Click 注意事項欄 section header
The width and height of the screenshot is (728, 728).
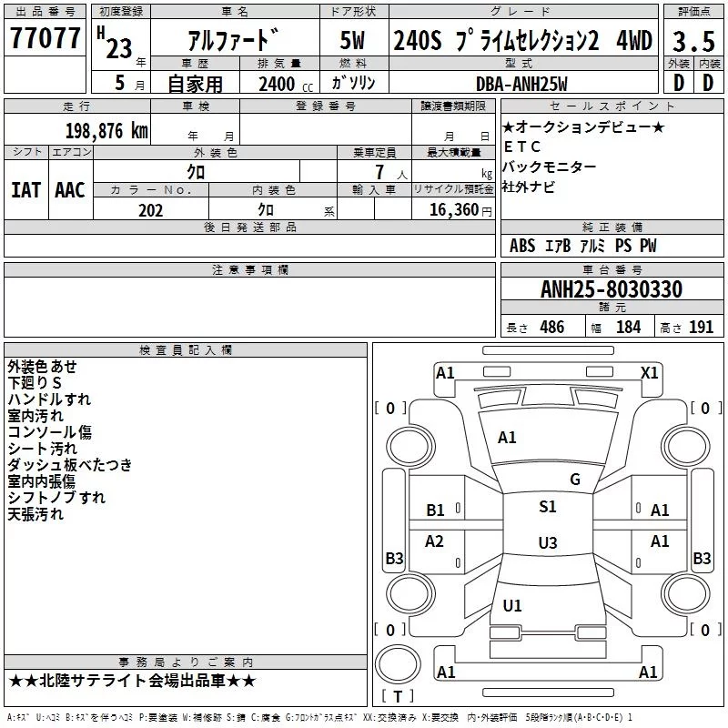click(x=249, y=269)
